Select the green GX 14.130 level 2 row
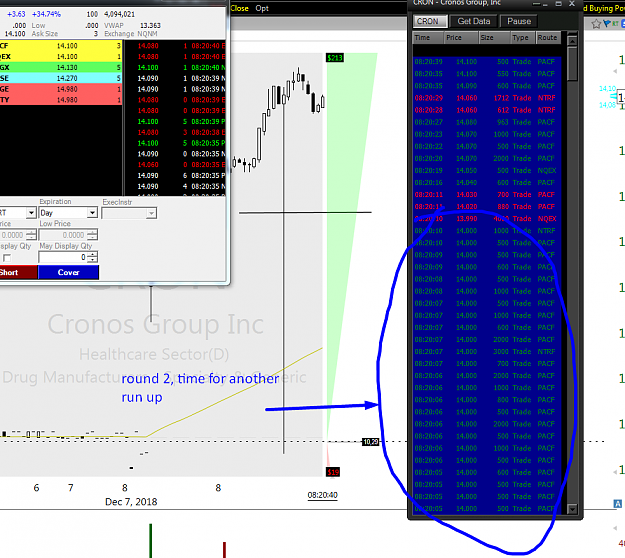Screen dimensions: 625x558 (61, 67)
